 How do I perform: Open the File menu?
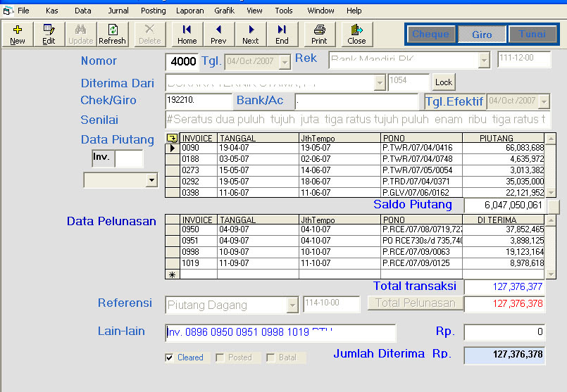pyautogui.click(x=23, y=11)
